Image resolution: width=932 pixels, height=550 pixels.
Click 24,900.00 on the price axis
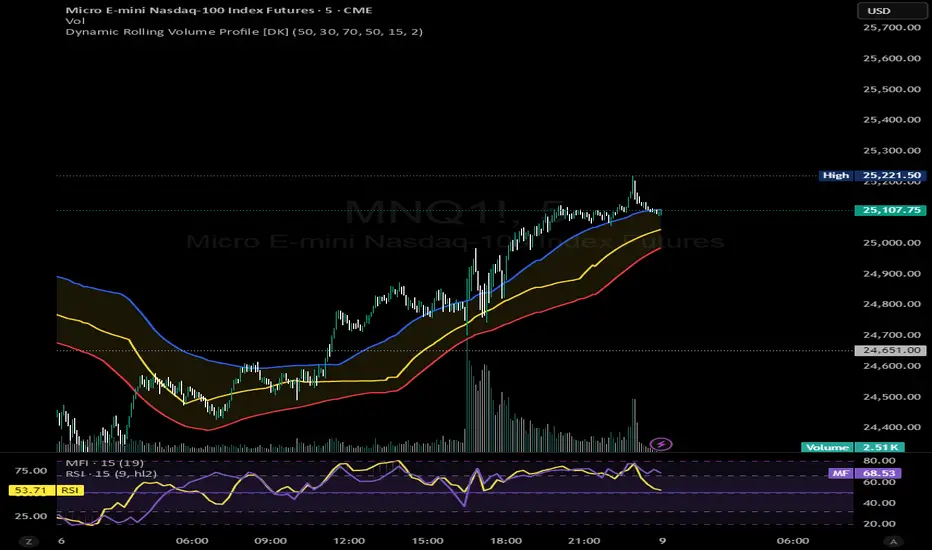point(892,274)
